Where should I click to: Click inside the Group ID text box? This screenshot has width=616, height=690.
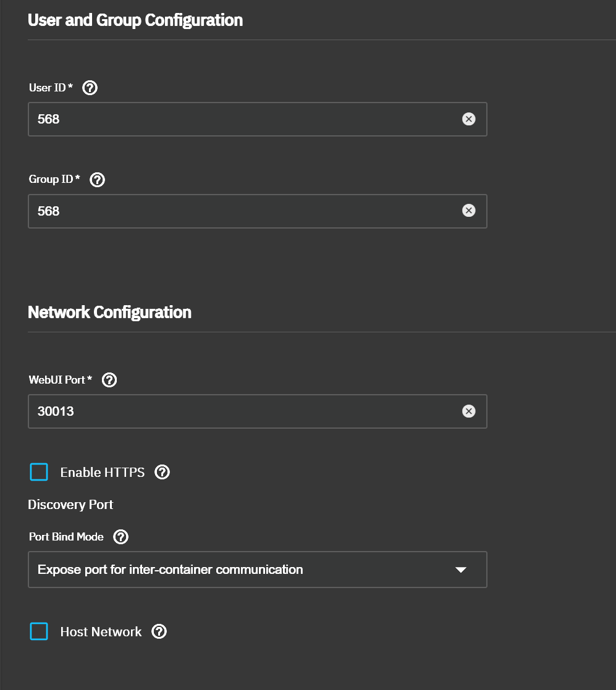[241, 211]
